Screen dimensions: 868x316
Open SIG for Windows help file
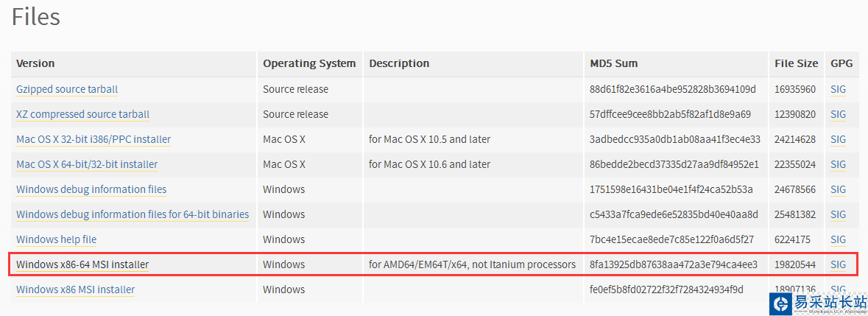click(x=838, y=239)
